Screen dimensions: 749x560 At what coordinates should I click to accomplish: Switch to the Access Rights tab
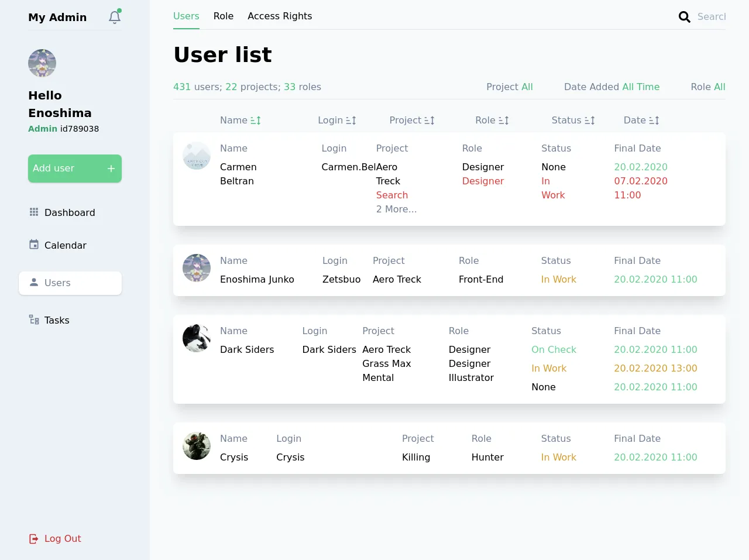[x=280, y=16]
